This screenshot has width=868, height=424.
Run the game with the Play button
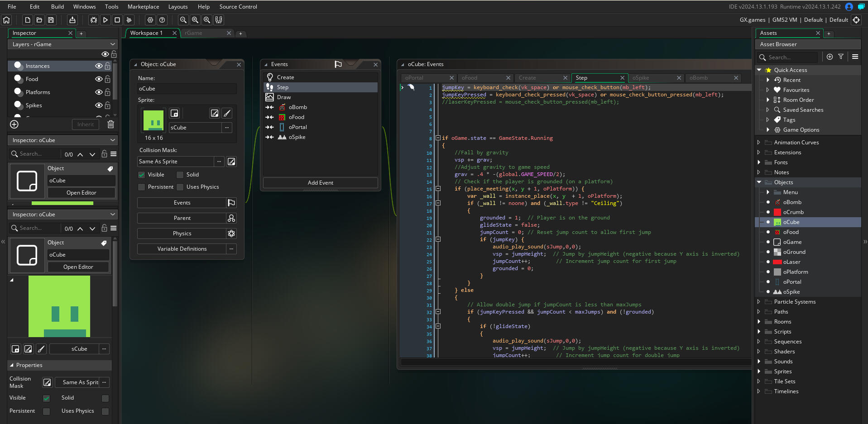106,20
